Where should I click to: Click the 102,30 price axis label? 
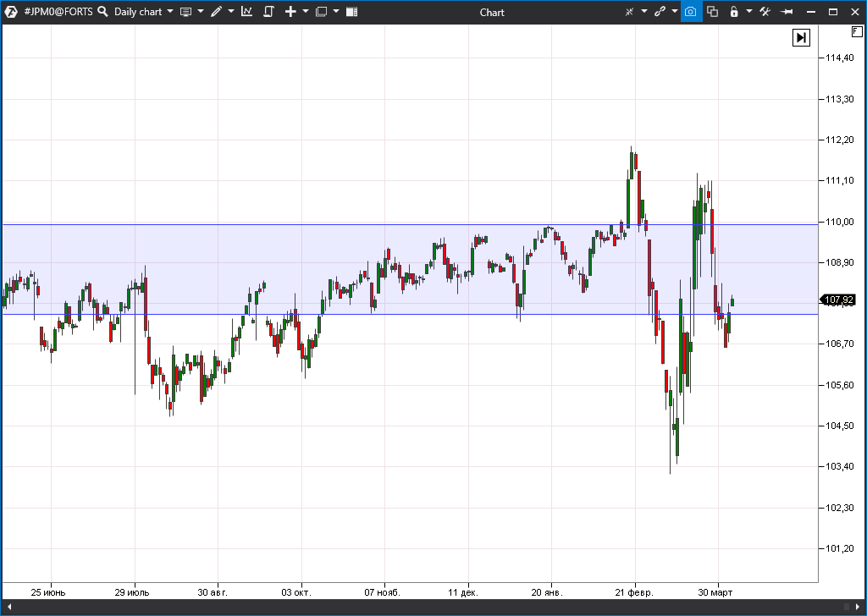pyautogui.click(x=839, y=508)
